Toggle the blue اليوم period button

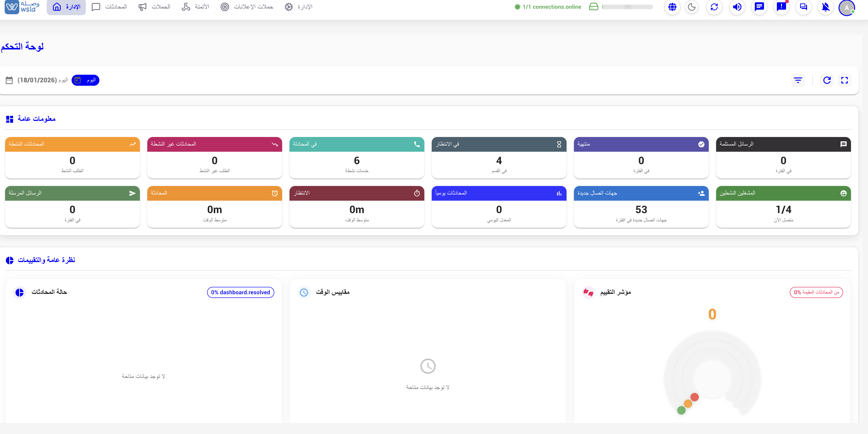tap(85, 80)
